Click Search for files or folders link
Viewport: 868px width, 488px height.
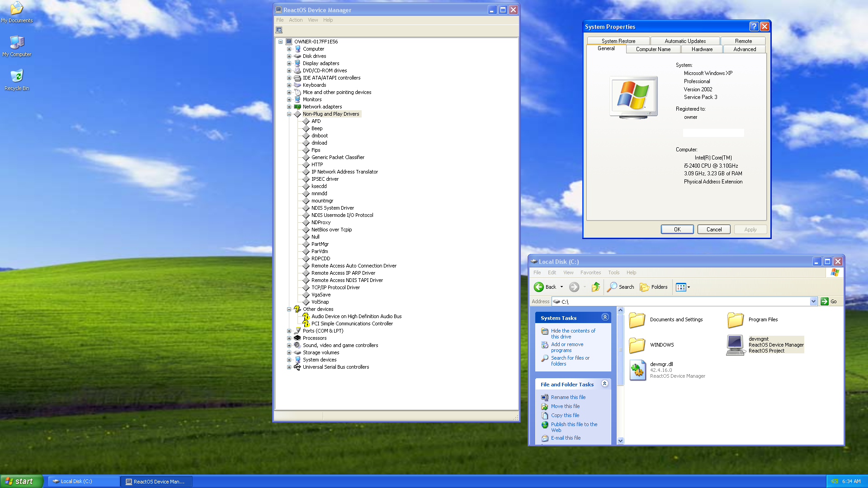[570, 361]
